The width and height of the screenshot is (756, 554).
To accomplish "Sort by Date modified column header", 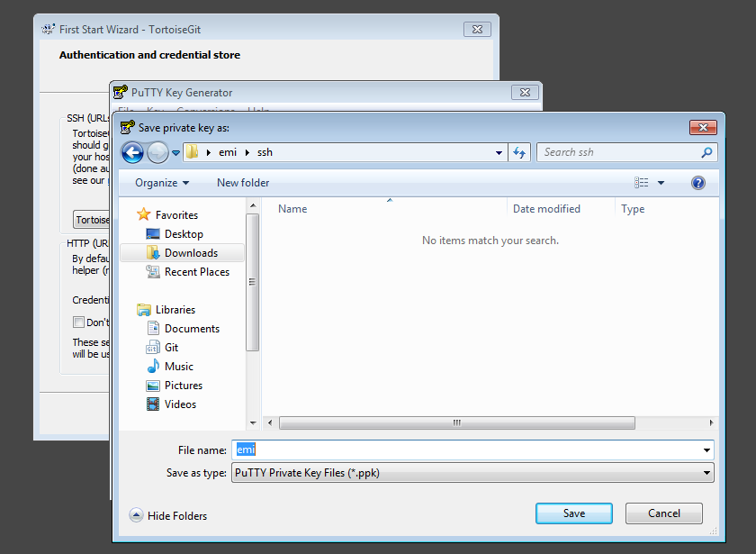I will (546, 209).
